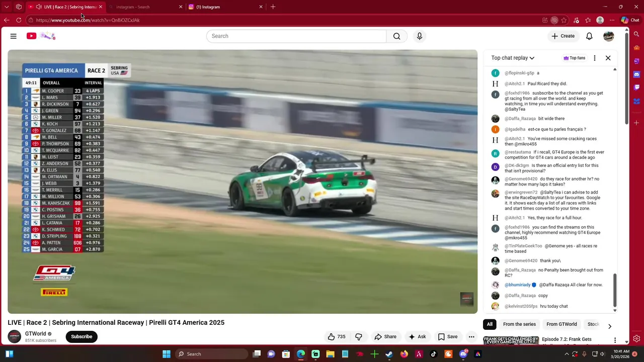Dislike the video with thumbs down
The height and width of the screenshot is (362, 644).
(359, 337)
